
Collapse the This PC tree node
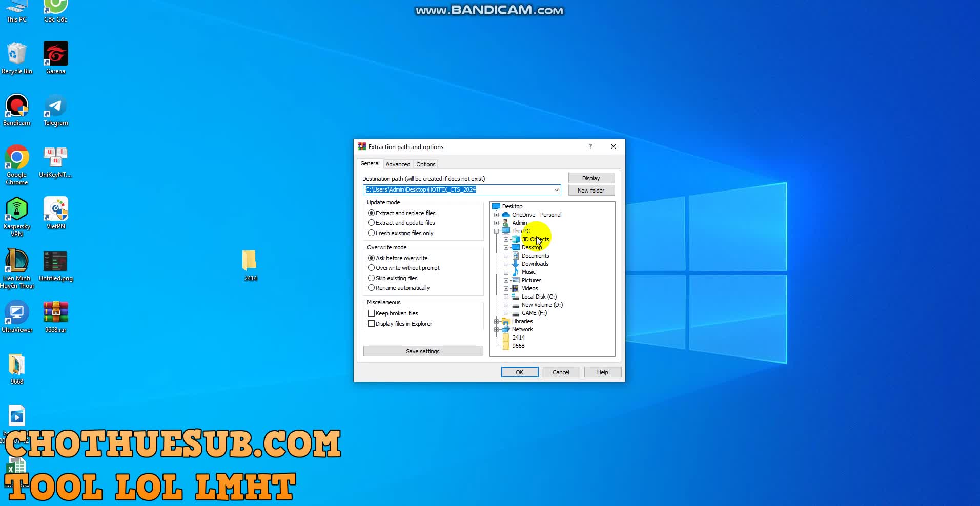coord(496,231)
